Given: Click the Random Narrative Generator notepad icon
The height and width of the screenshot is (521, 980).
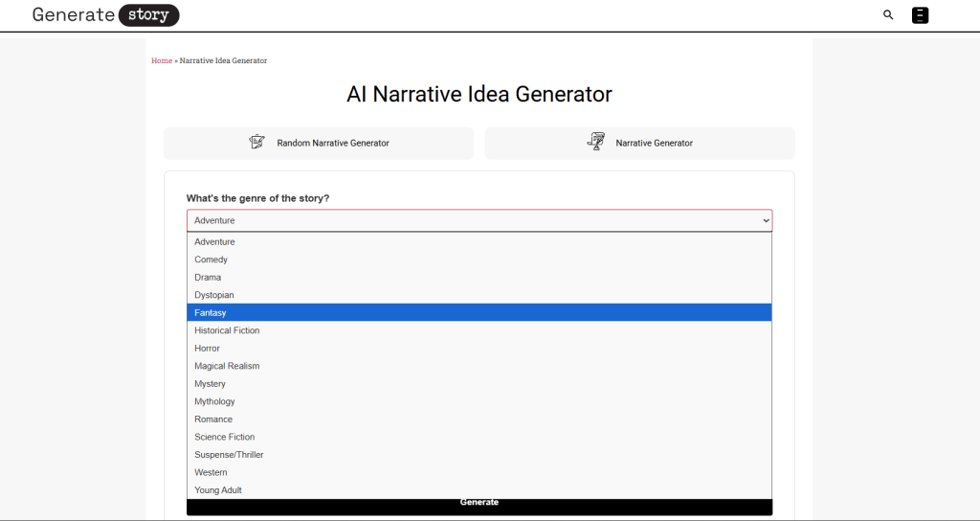Looking at the screenshot, I should 256,142.
